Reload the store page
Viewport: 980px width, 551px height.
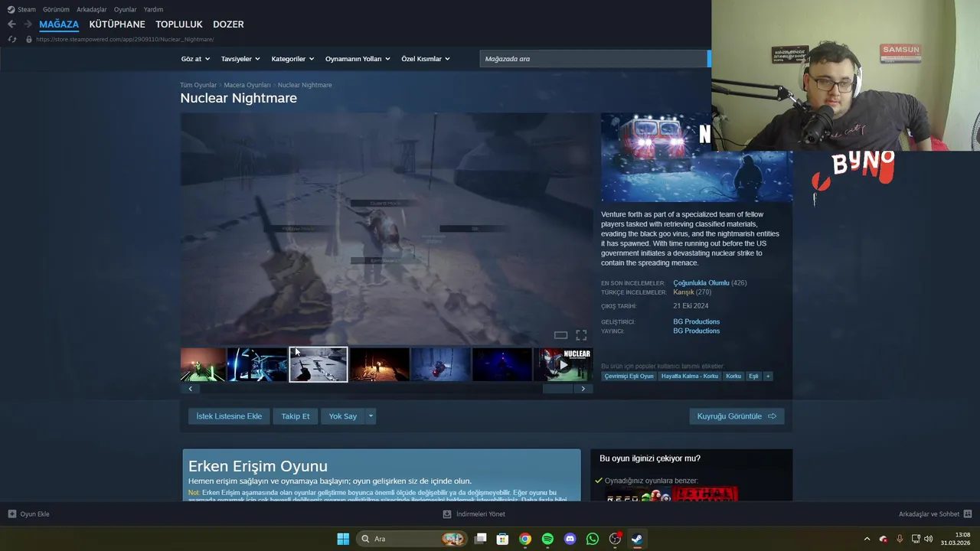pos(11,39)
